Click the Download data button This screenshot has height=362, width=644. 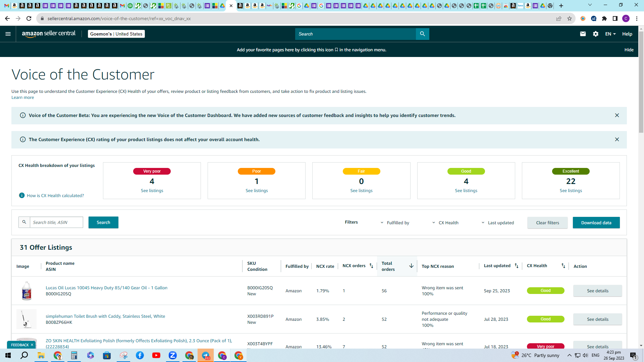596,223
